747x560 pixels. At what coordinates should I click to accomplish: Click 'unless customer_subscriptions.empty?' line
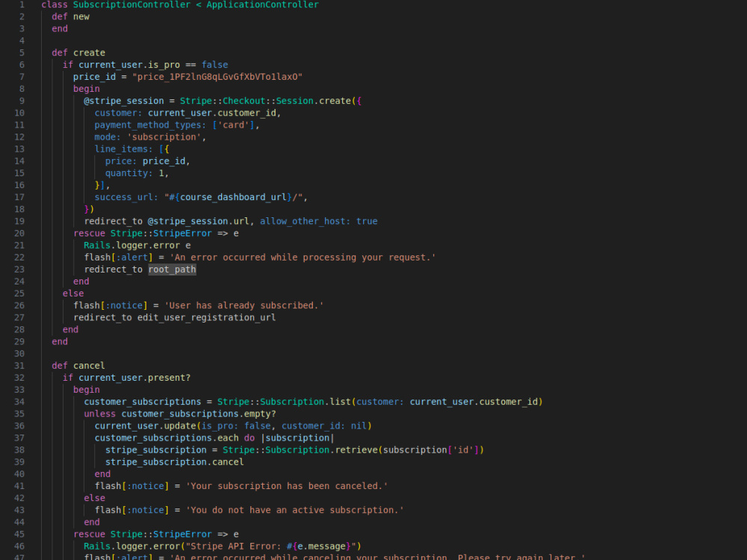[180, 414]
